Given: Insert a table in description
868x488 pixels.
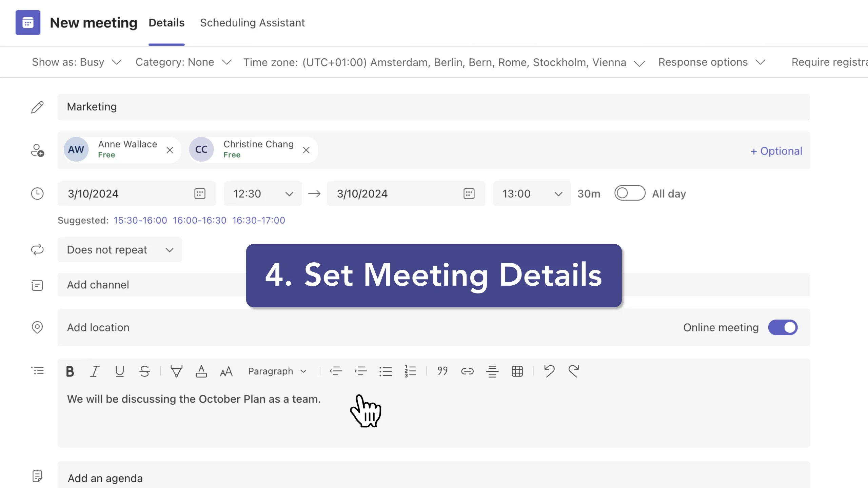Looking at the screenshot, I should [517, 371].
